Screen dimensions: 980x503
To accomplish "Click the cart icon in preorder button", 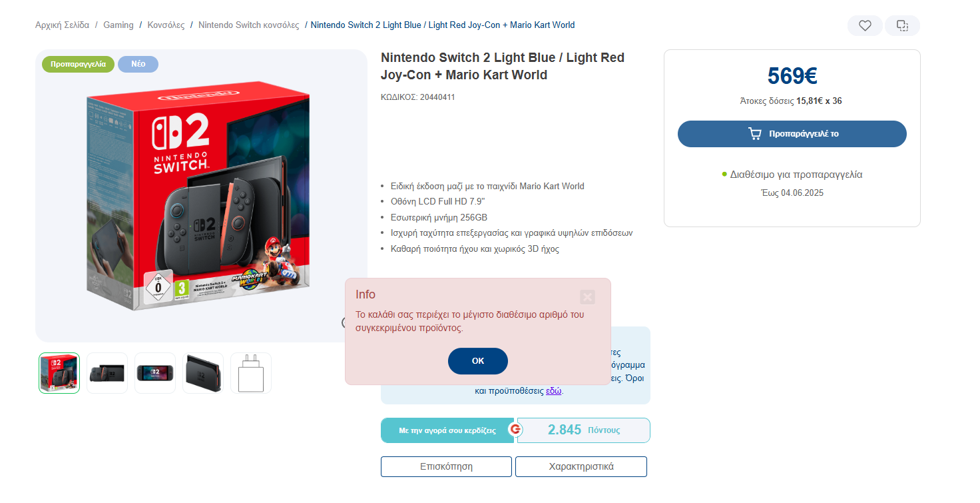I will tap(754, 134).
